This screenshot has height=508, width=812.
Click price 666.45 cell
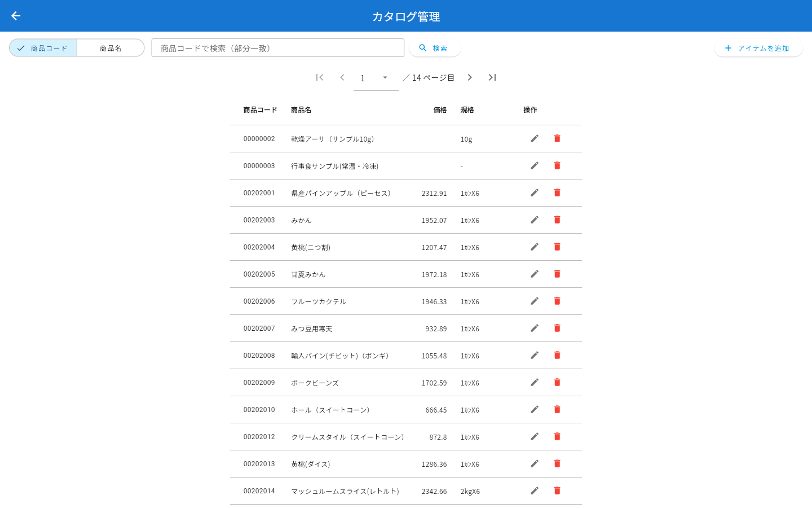point(436,410)
